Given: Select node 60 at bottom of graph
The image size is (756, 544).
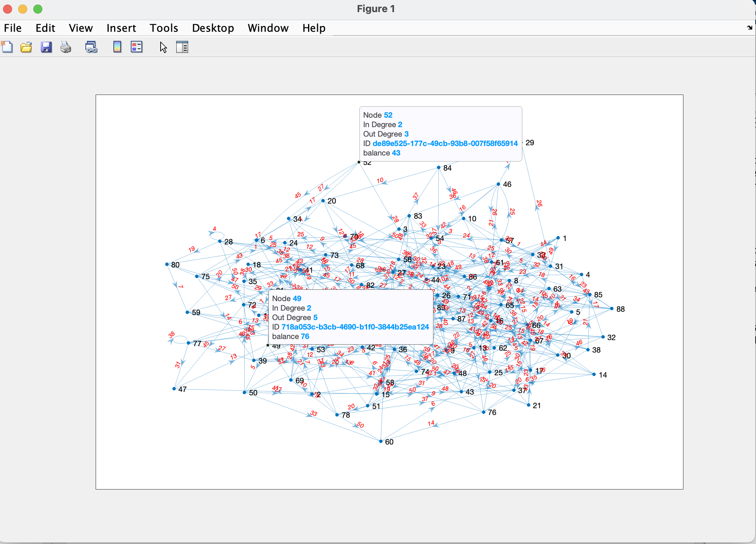Looking at the screenshot, I should pyautogui.click(x=381, y=441).
